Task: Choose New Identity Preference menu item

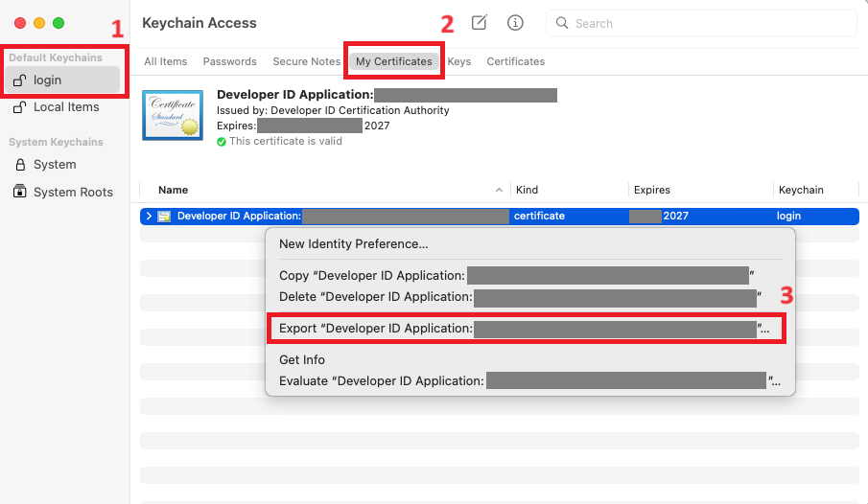Action: click(x=529, y=244)
